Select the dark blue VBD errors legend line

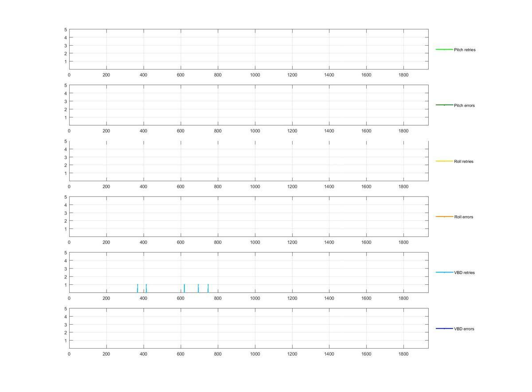(x=444, y=328)
